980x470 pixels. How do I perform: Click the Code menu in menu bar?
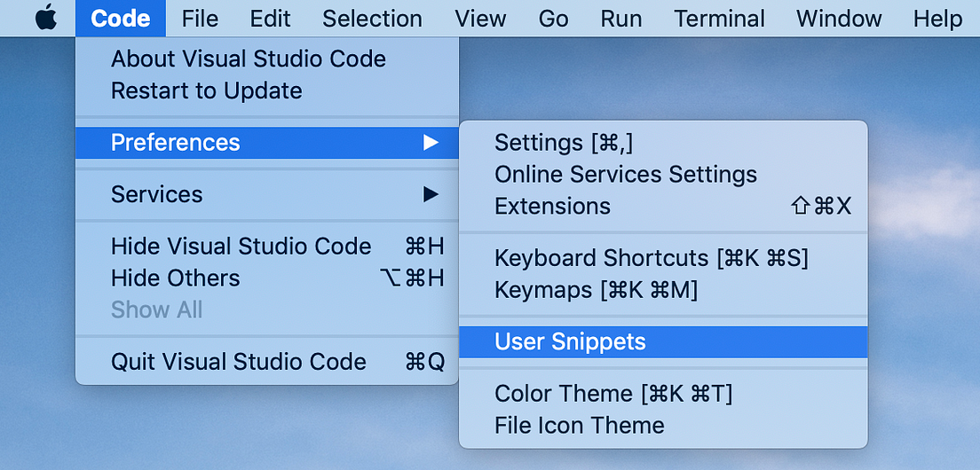[121, 18]
